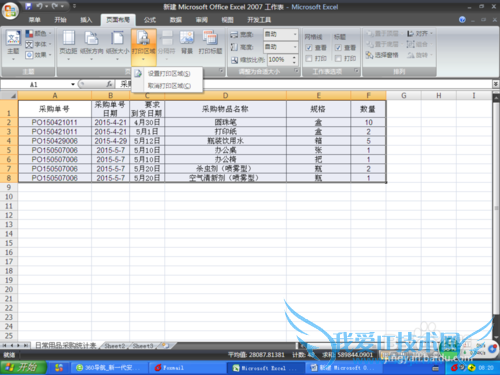Switch to the 数据 Data tab
The image size is (500, 375).
176,20
